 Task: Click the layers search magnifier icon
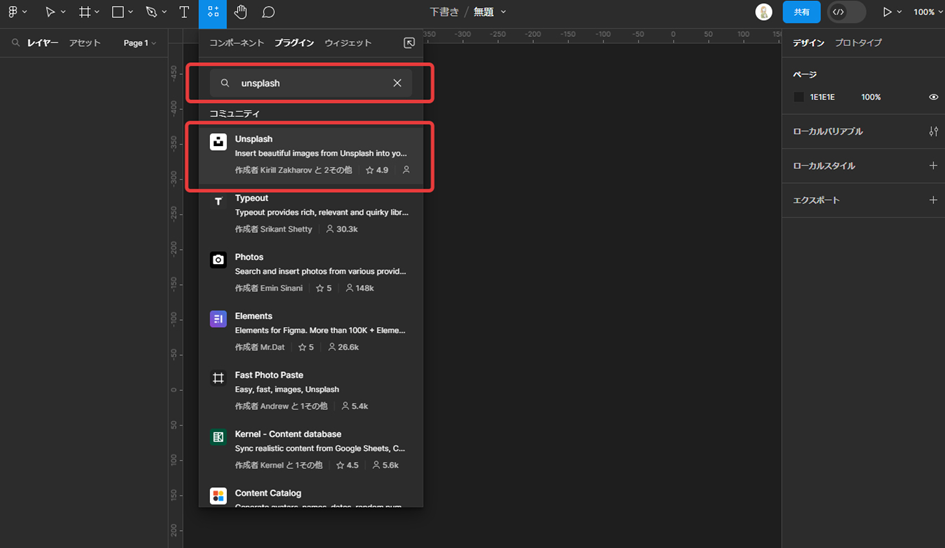point(16,43)
